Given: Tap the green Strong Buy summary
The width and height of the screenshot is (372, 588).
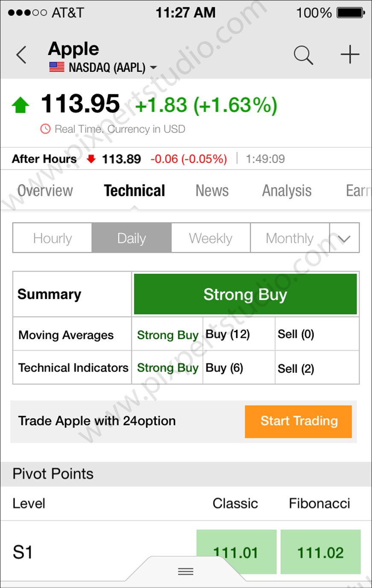Looking at the screenshot, I should [245, 295].
